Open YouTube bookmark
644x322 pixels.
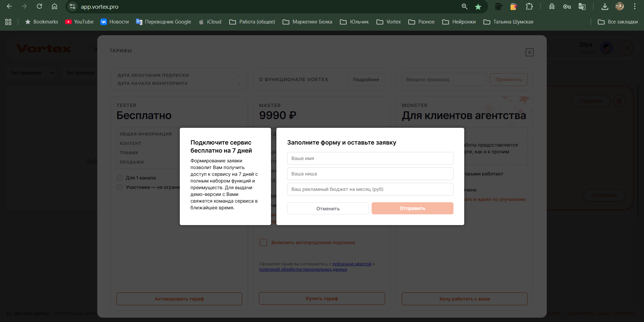coord(79,22)
